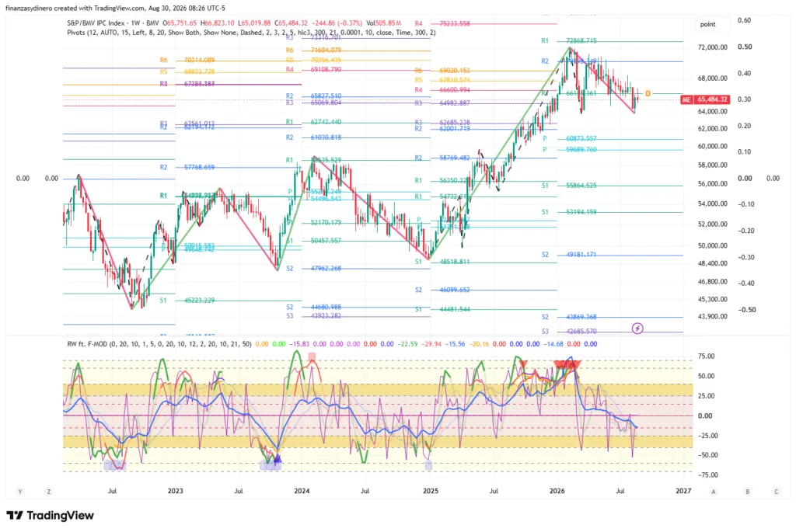The height and width of the screenshot is (532, 796).
Task: Click the A scale button at bottom right
Action: pos(714,492)
